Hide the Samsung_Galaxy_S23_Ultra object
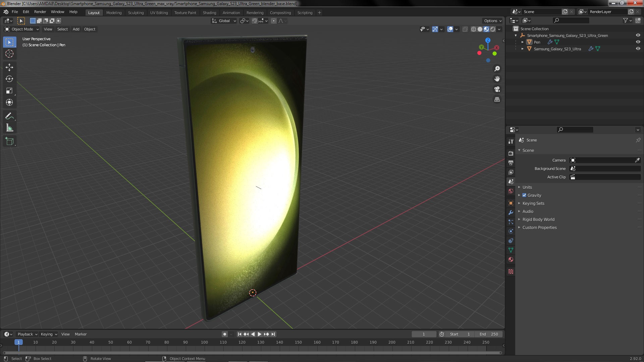This screenshot has height=362, width=644. pos(638,49)
